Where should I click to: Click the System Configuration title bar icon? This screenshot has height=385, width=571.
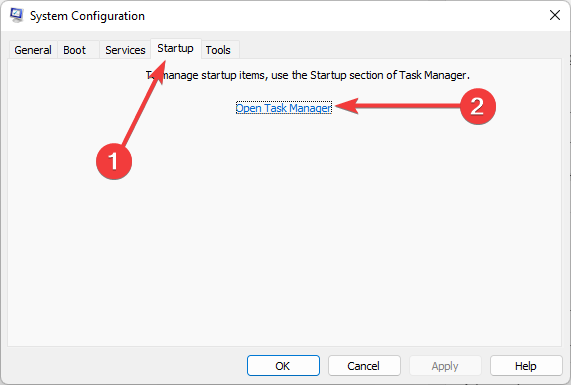16,15
